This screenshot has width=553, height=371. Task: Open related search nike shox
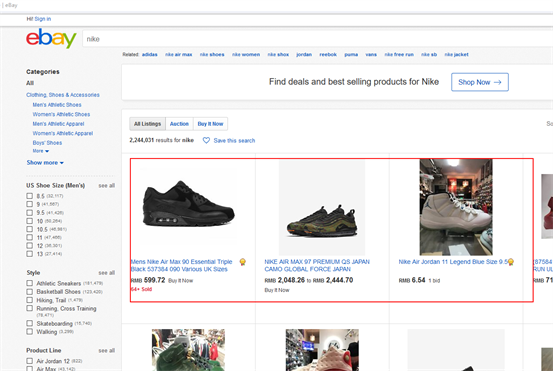coord(278,54)
